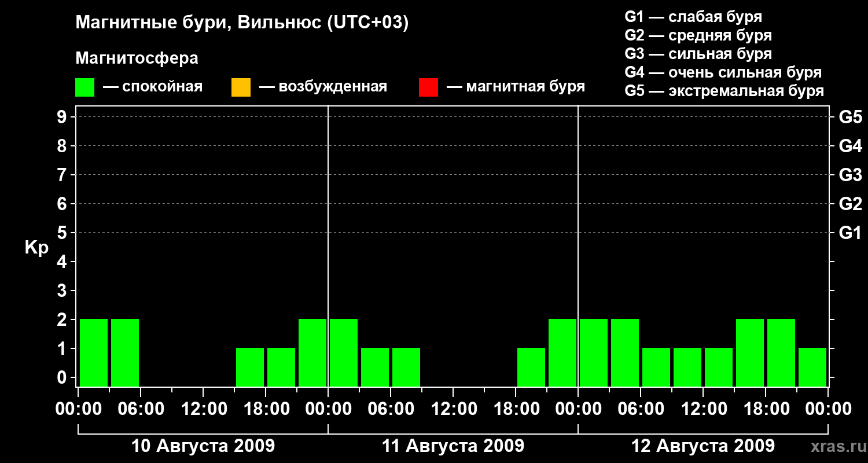Click the 'G4 — очень сильная буря' legend line
Image resolution: width=868 pixels, height=463 pixels.
pyautogui.click(x=723, y=72)
